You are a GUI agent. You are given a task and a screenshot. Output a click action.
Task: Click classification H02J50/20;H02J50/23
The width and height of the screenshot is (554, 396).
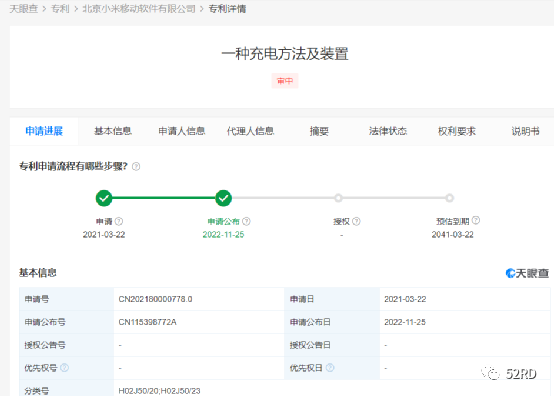tap(159, 391)
